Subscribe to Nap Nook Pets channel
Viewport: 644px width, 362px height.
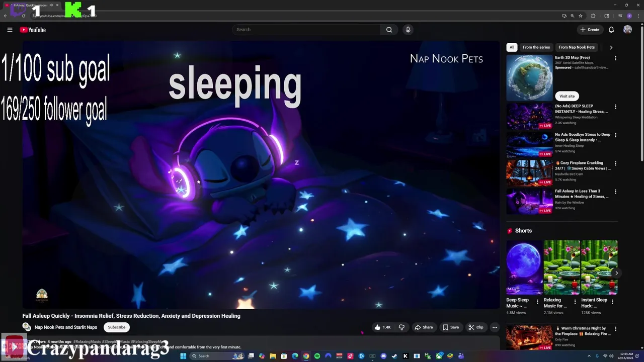coord(116,327)
